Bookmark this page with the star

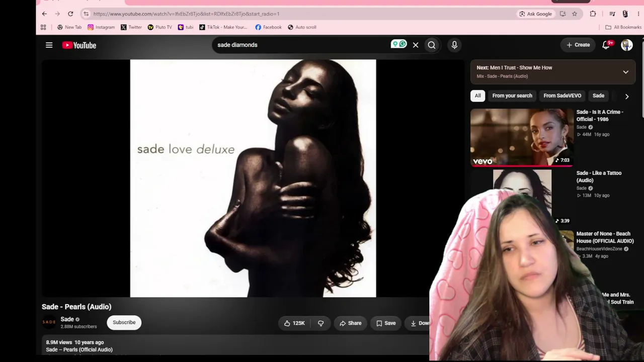pos(575,14)
